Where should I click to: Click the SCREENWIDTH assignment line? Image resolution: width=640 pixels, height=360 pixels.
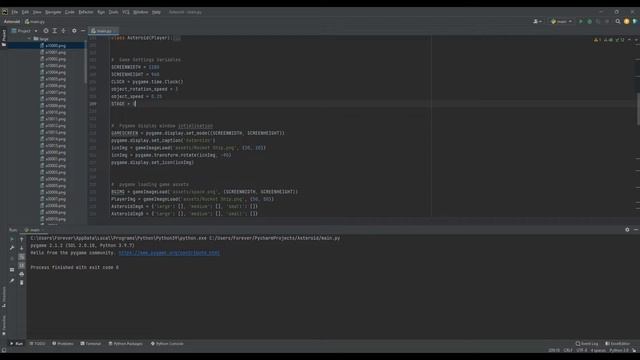tap(135, 67)
